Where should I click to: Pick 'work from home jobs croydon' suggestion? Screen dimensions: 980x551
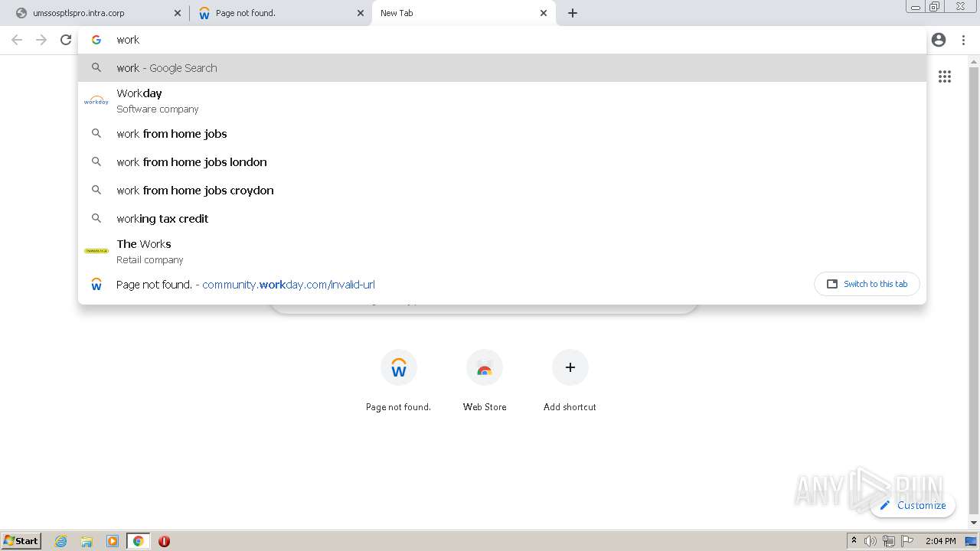(x=501, y=190)
